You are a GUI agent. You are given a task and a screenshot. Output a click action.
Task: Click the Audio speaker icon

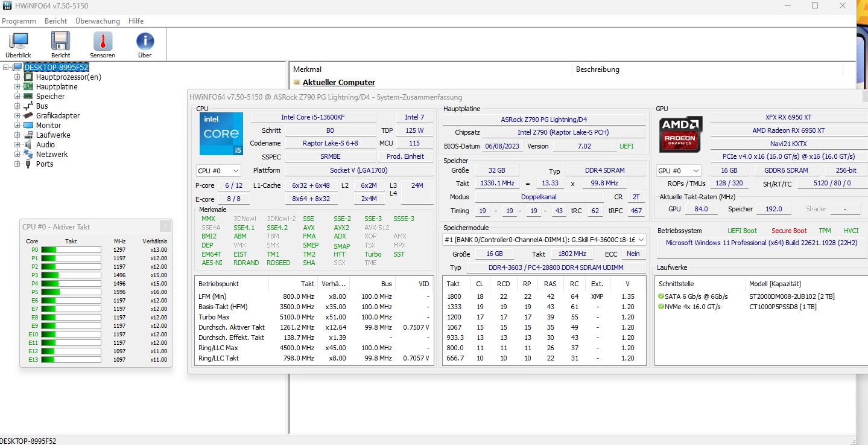coord(28,145)
